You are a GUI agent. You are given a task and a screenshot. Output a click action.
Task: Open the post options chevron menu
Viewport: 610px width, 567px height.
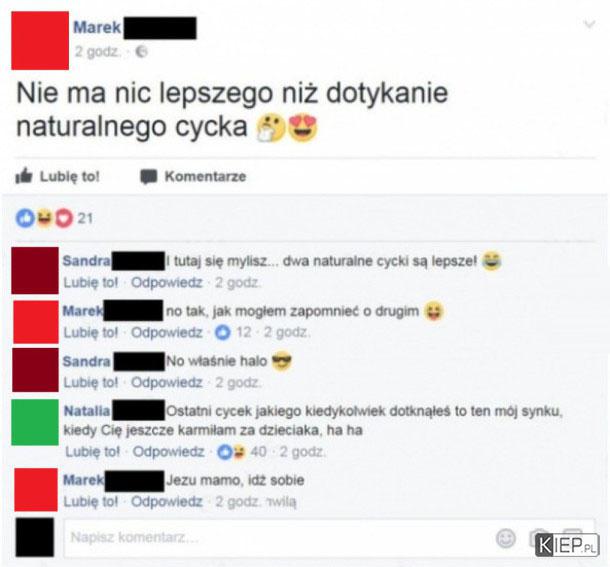pos(590,24)
